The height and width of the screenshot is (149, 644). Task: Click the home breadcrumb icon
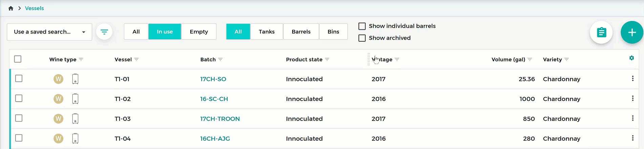(x=11, y=8)
